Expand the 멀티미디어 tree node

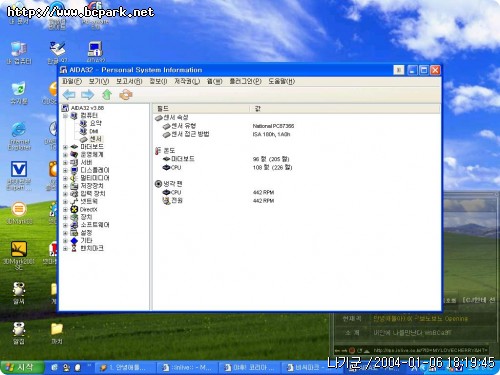click(x=65, y=178)
